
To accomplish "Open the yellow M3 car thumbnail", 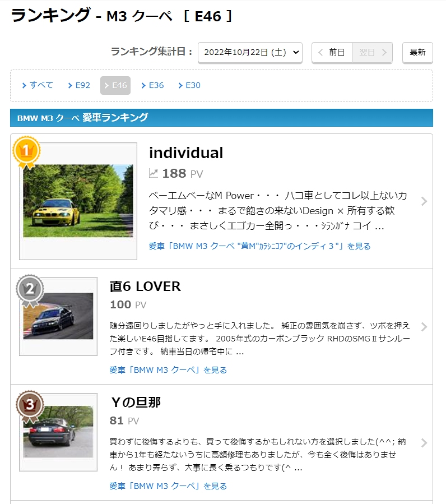I will 78,201.
